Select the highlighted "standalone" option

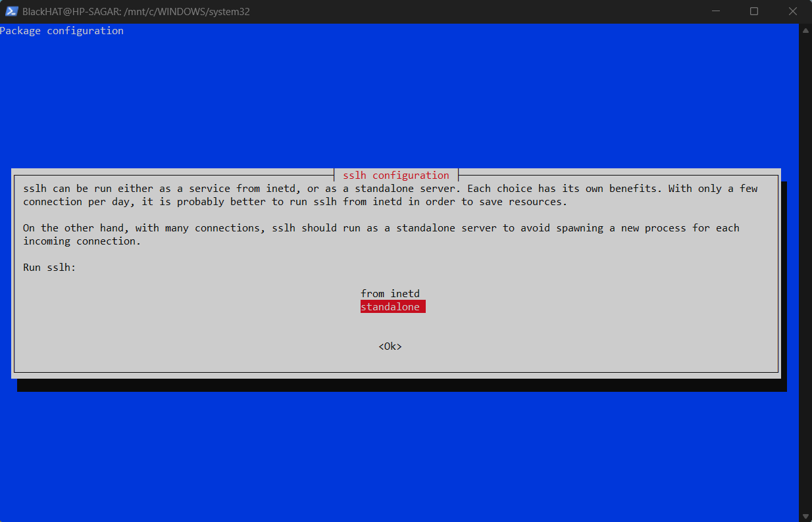393,307
